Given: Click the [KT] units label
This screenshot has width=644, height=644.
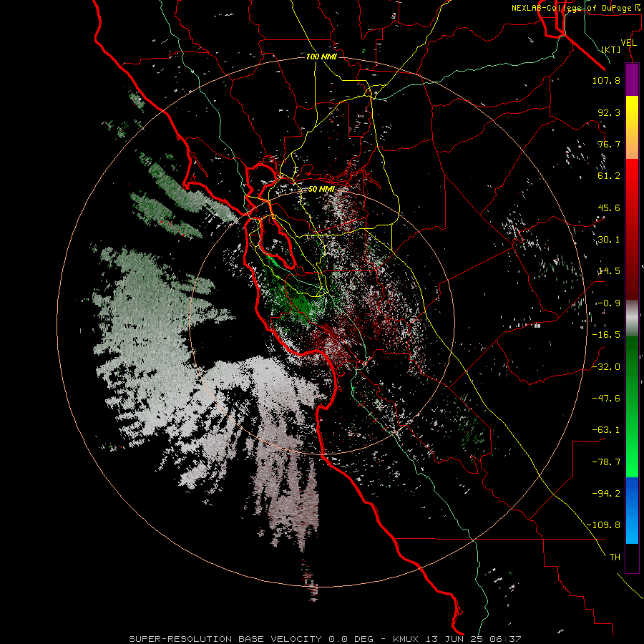Looking at the screenshot, I should 611,49.
